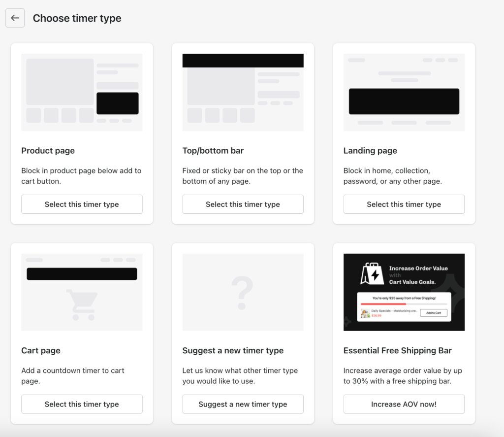The height and width of the screenshot is (437, 504).
Task: Click the Product page card title
Action: pyautogui.click(x=48, y=151)
